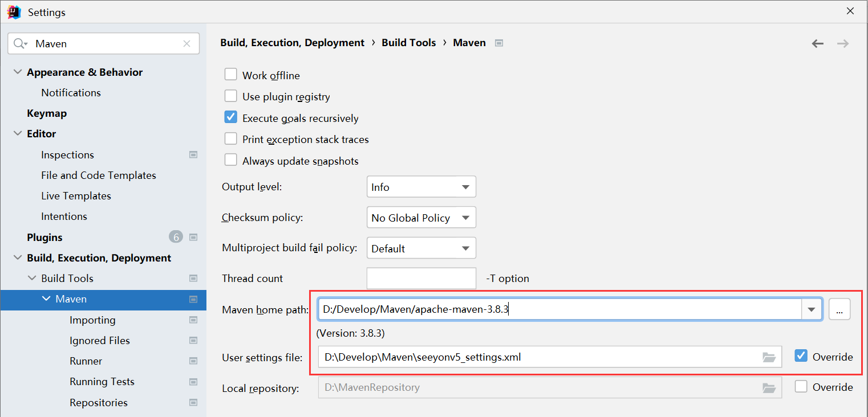Click Build Tools in the breadcrumb

click(408, 43)
